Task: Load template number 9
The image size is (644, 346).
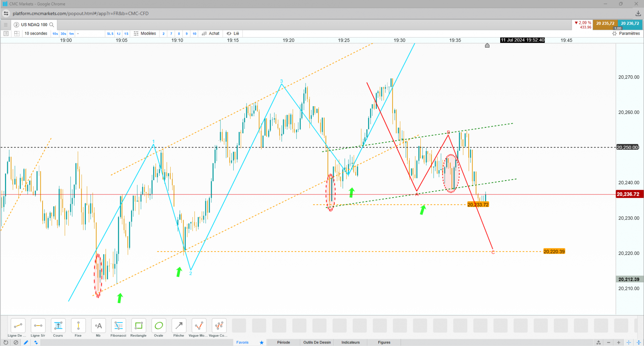Action: (x=187, y=34)
